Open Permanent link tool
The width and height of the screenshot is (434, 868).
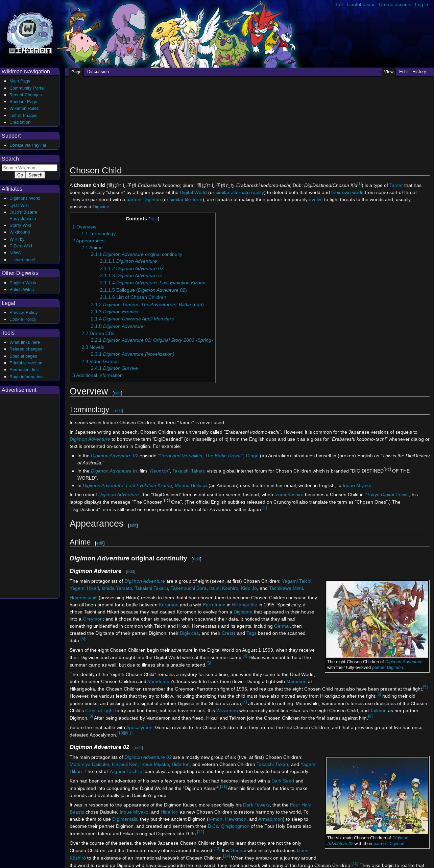coord(24,370)
